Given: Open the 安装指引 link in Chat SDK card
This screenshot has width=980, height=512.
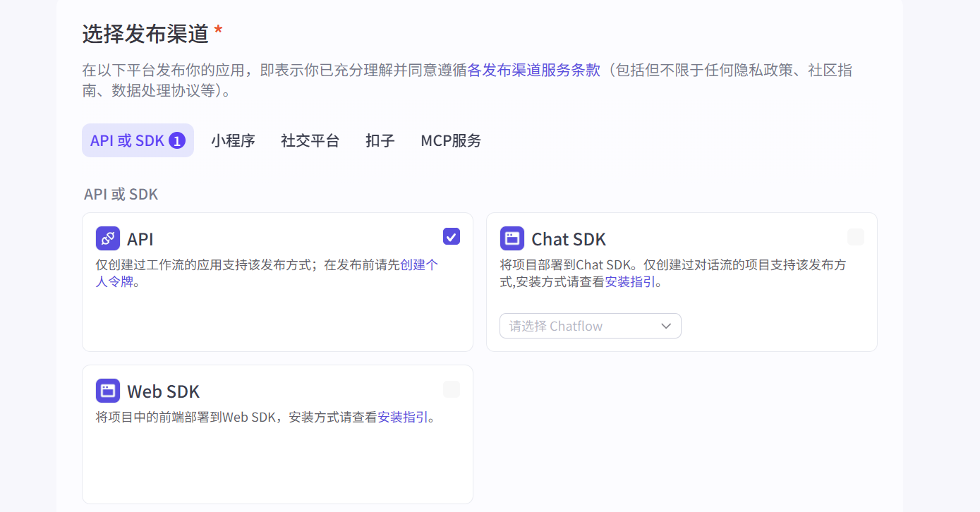Looking at the screenshot, I should click(631, 281).
